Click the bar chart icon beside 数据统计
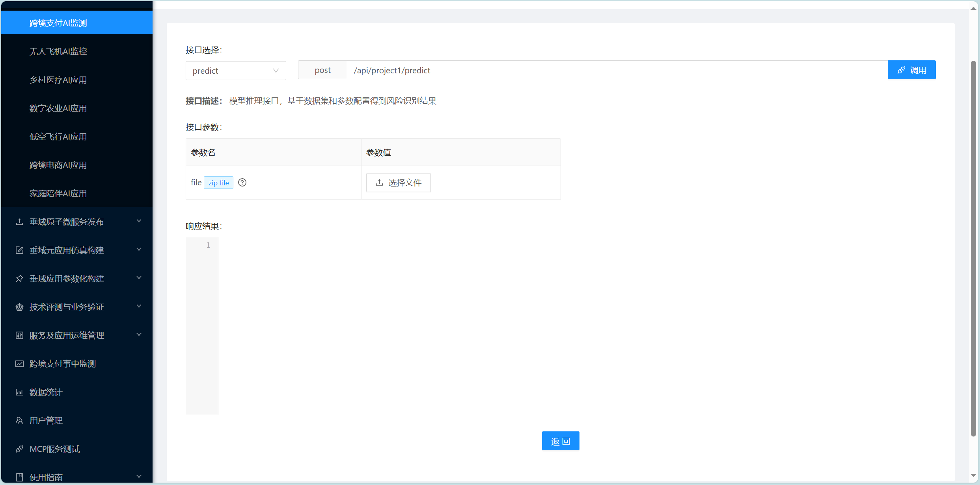Viewport: 980px width, 485px height. pos(19,392)
